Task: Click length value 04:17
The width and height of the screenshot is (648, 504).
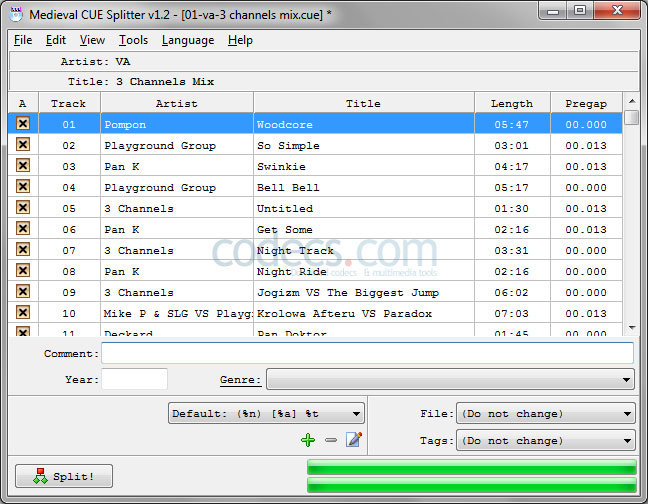Action: point(512,166)
